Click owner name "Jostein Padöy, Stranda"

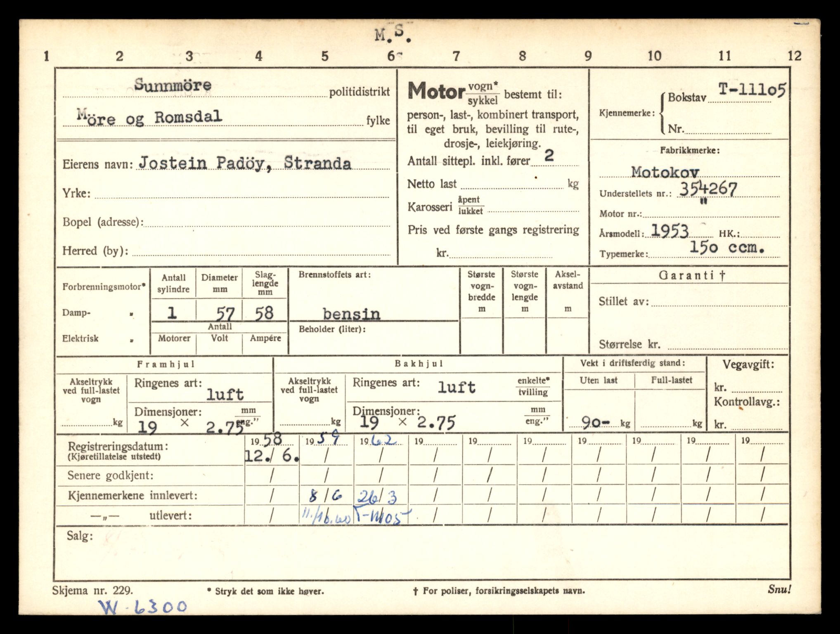coord(245,163)
